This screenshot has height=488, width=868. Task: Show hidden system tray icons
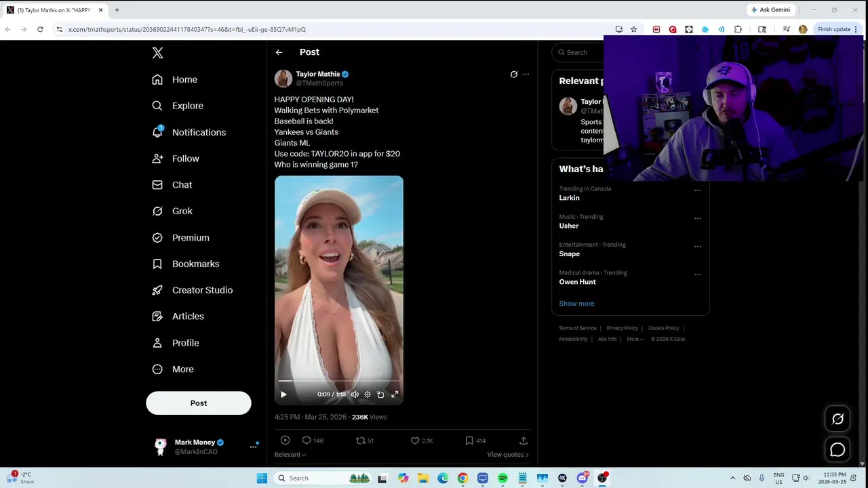732,479
